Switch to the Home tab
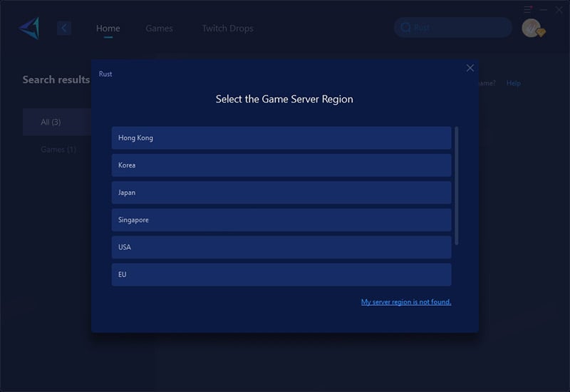The image size is (570, 392). [108, 29]
